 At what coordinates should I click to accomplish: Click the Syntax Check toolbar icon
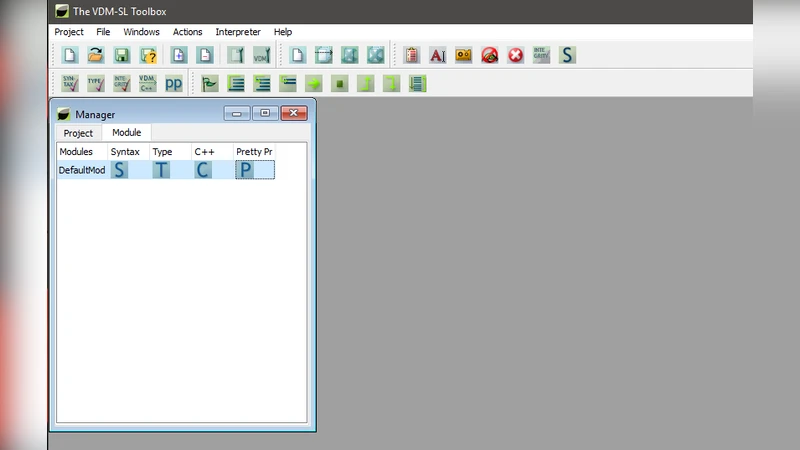pos(69,83)
